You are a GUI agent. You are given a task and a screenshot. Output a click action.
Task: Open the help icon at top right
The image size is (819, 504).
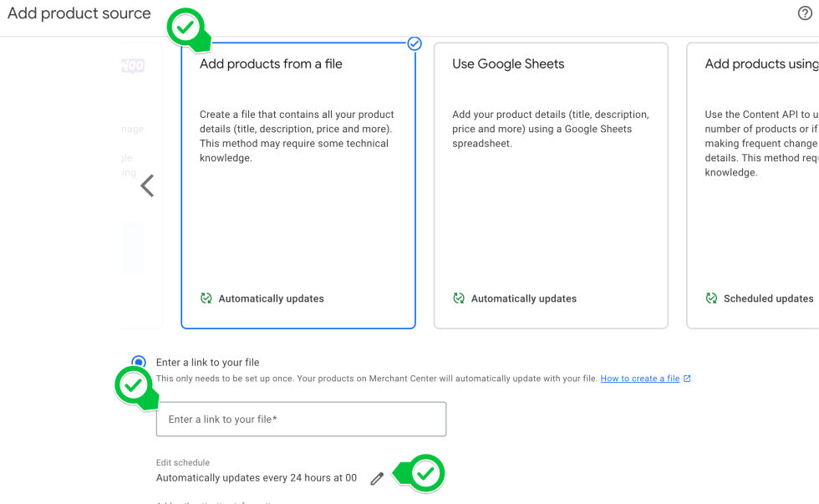pyautogui.click(x=805, y=13)
